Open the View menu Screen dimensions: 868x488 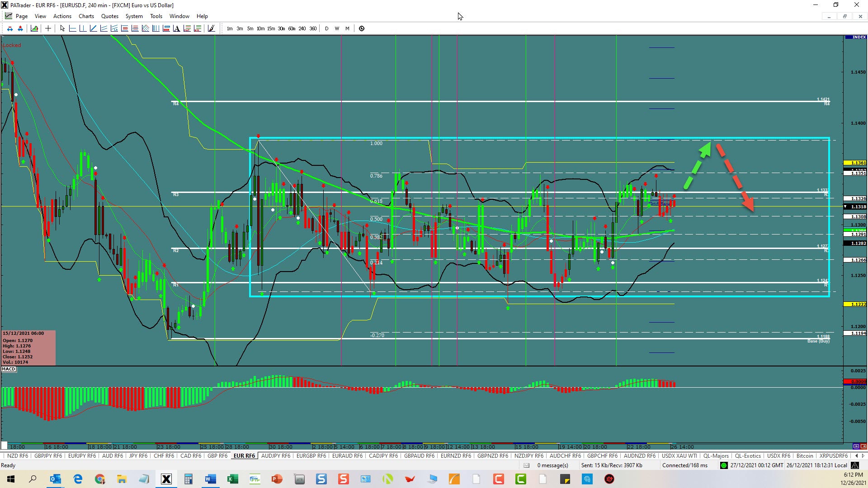[40, 16]
